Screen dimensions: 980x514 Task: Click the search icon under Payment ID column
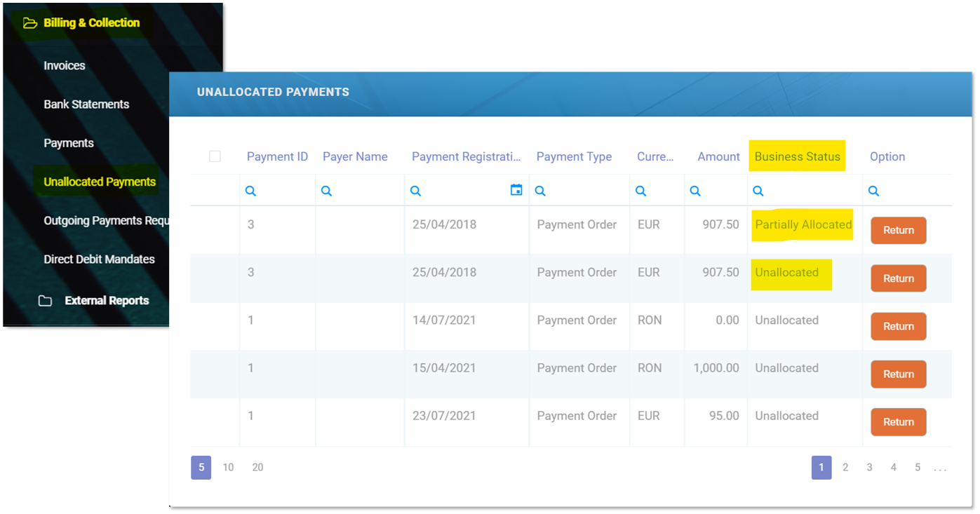pos(250,191)
